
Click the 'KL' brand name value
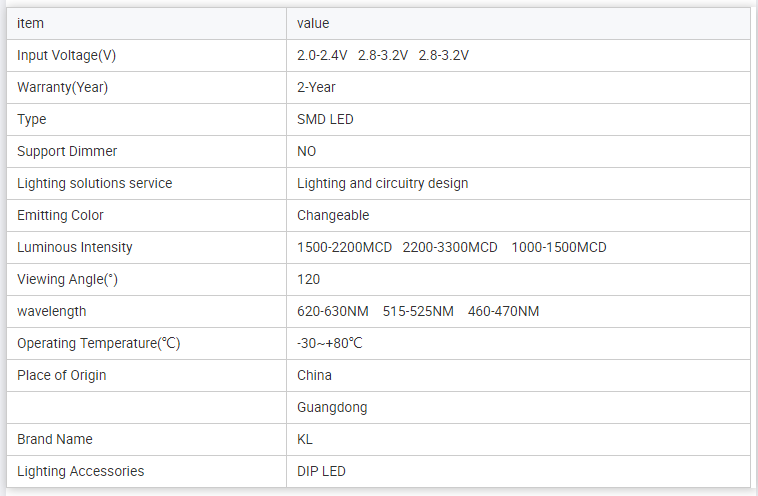click(x=305, y=439)
